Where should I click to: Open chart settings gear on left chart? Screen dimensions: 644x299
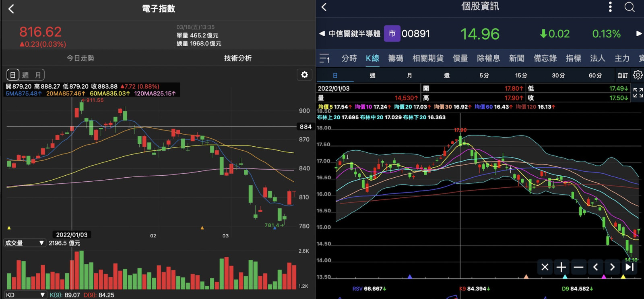(x=304, y=75)
